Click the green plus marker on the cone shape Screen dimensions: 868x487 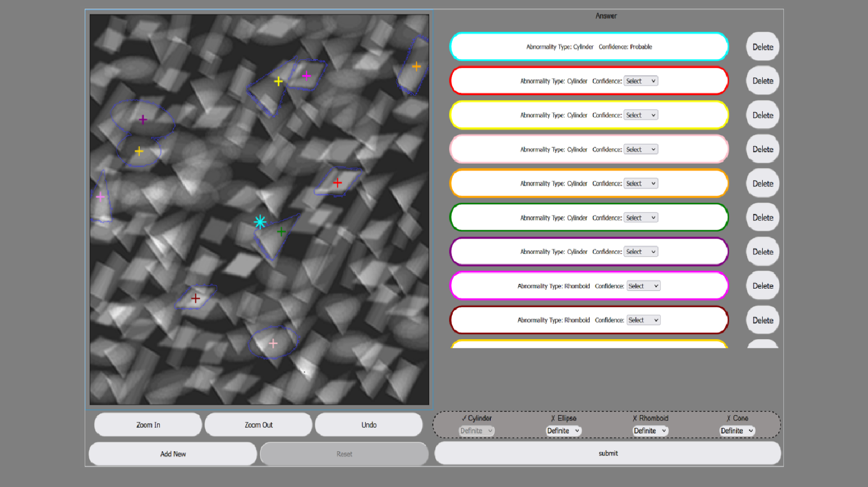click(x=281, y=231)
